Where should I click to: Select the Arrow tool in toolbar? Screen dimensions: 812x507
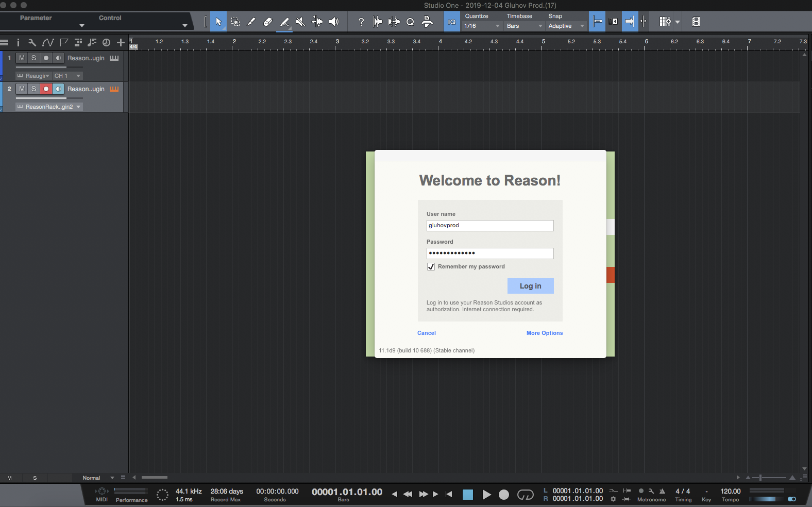218,22
